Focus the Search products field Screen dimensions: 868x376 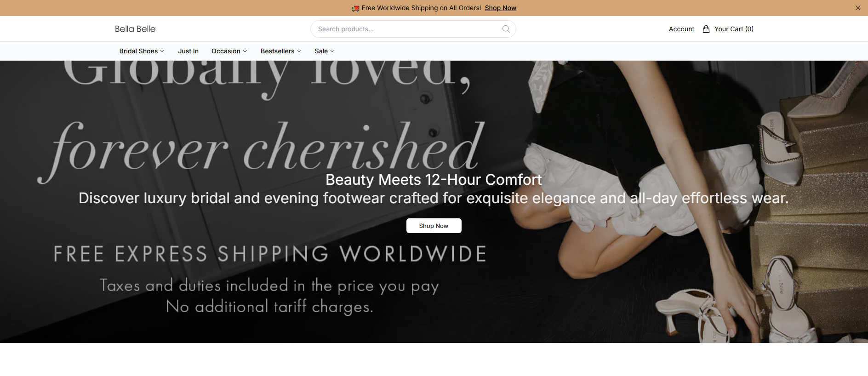click(x=413, y=29)
